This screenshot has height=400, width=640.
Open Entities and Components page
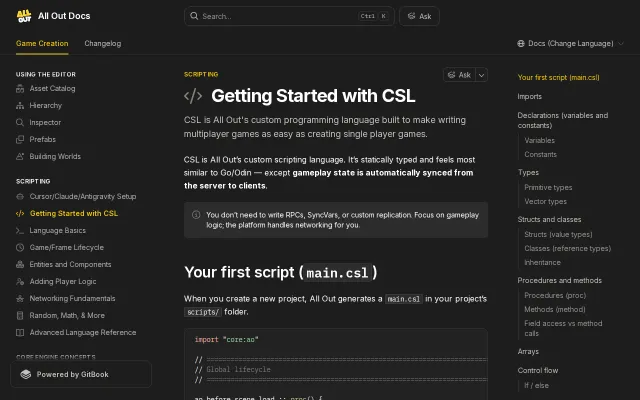(70, 264)
